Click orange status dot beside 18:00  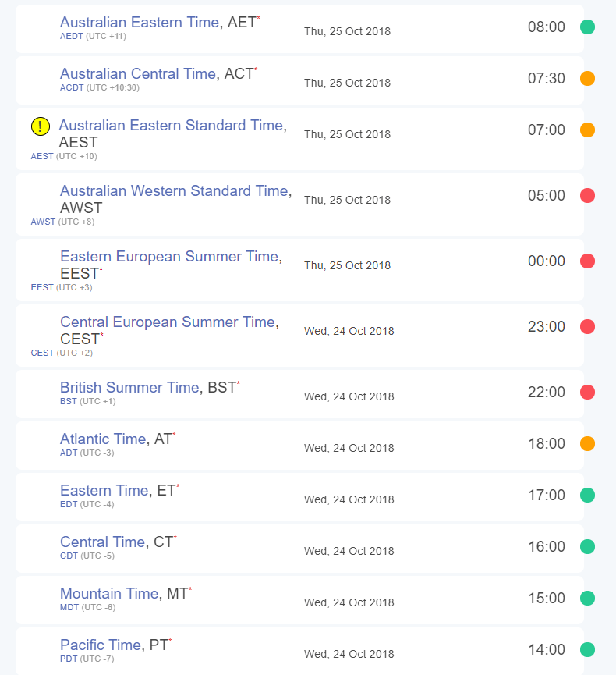pos(587,443)
